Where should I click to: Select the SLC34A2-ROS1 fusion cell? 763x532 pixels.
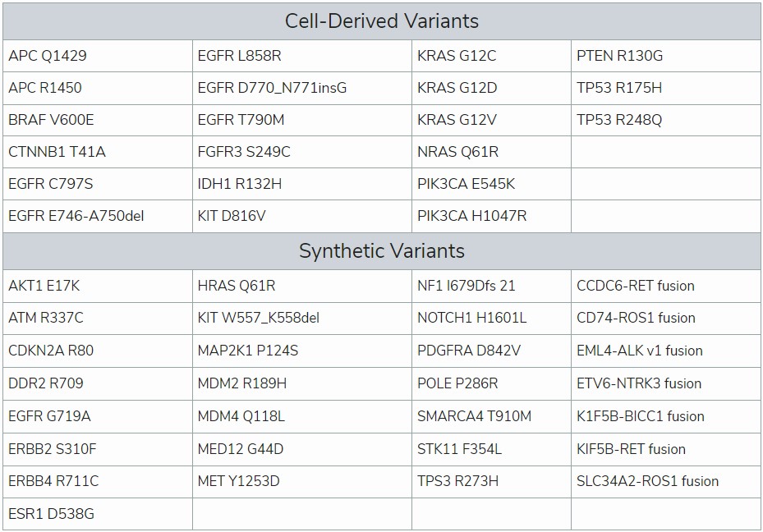666,481
